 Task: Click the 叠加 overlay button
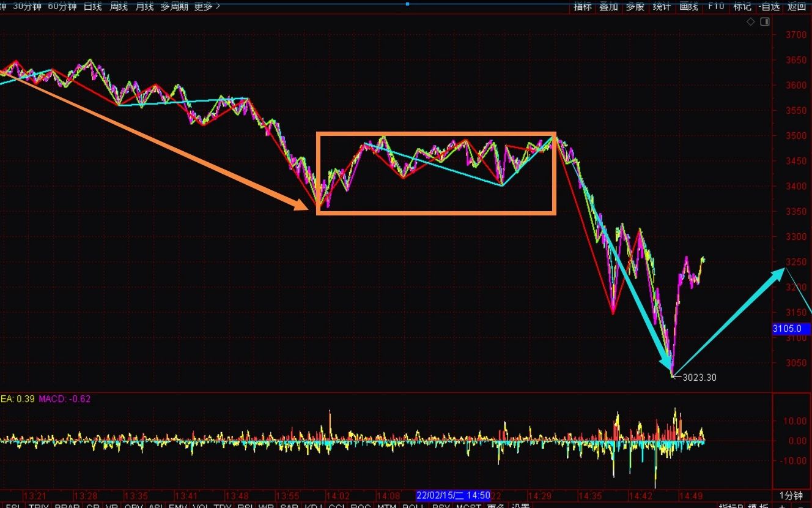point(608,6)
